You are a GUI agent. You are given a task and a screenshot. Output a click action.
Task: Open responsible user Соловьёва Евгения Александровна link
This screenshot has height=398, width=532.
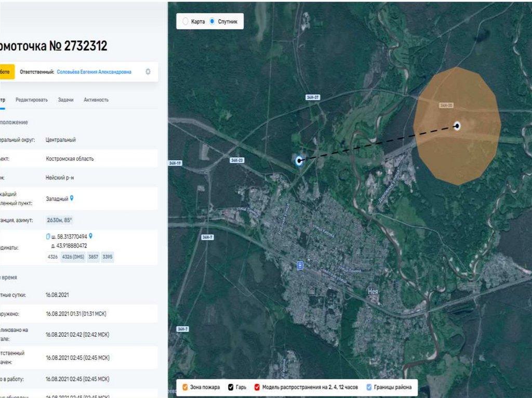pyautogui.click(x=94, y=72)
